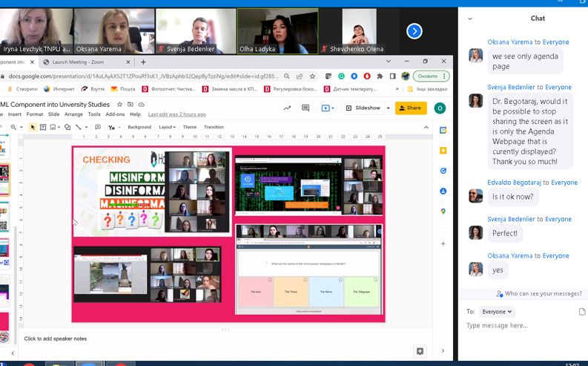Open the Slideshow dropdown arrow

388,108
